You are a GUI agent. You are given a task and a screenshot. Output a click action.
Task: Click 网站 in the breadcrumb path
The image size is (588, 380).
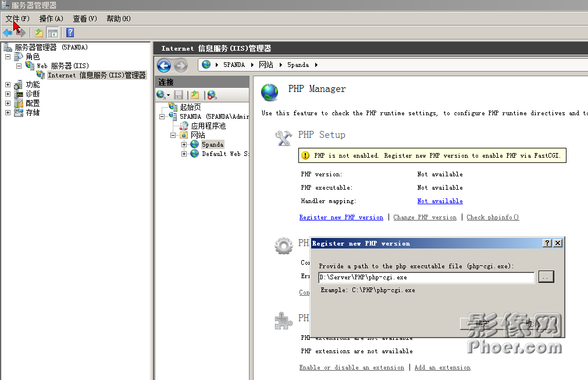266,65
